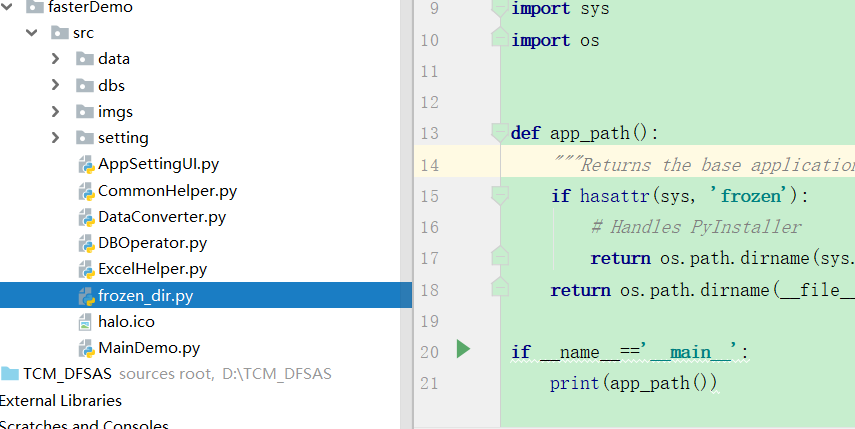Fold the import block at line 9
The height and width of the screenshot is (429, 855).
[x=499, y=8]
